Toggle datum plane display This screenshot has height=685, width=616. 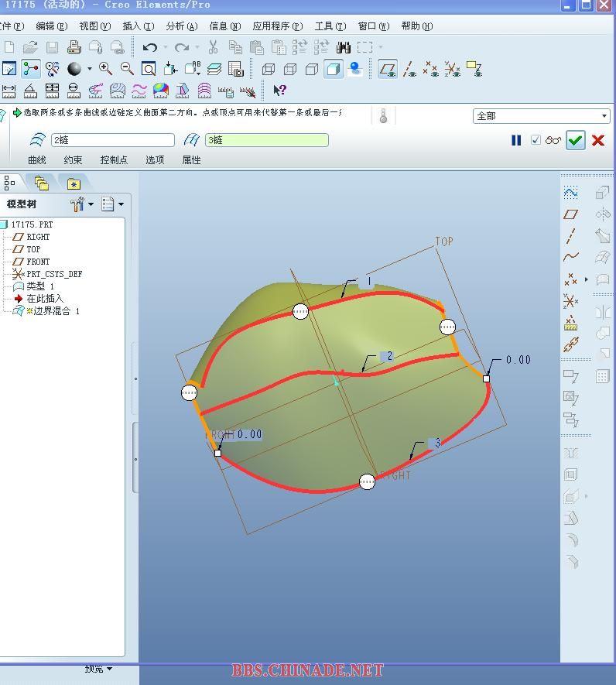[388, 69]
